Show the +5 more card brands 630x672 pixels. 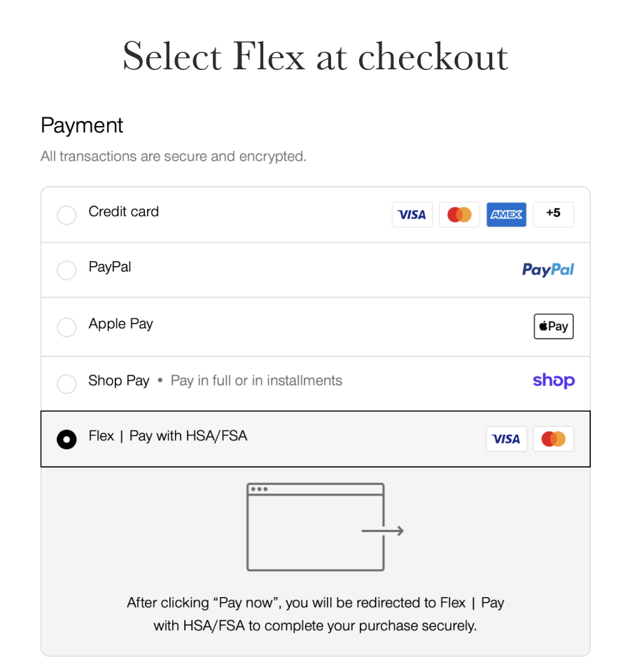[x=553, y=213]
